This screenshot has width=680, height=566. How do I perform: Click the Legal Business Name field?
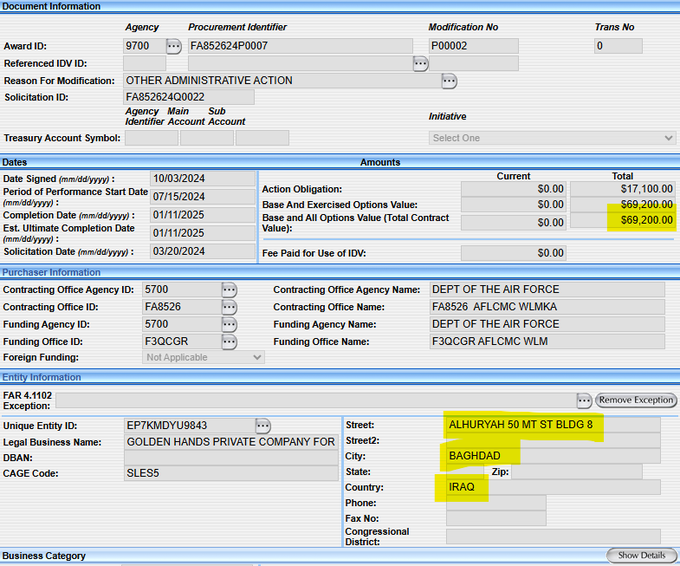coord(230,442)
